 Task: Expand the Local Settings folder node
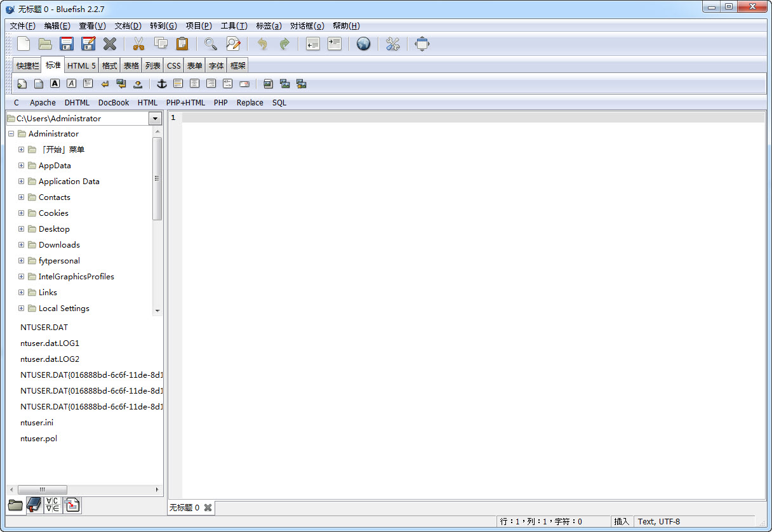coord(21,309)
